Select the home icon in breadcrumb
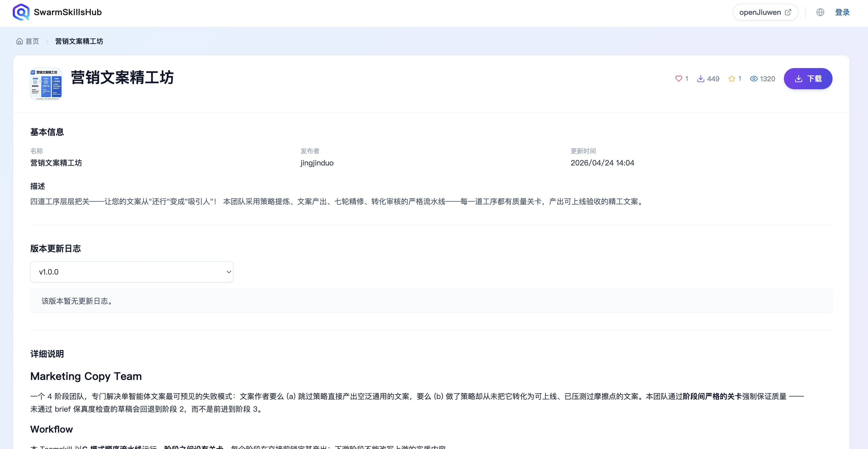This screenshot has height=449, width=868. click(x=20, y=41)
